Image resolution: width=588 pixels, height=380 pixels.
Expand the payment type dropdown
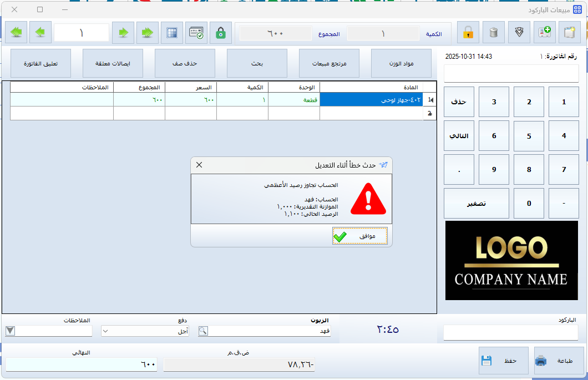106,331
